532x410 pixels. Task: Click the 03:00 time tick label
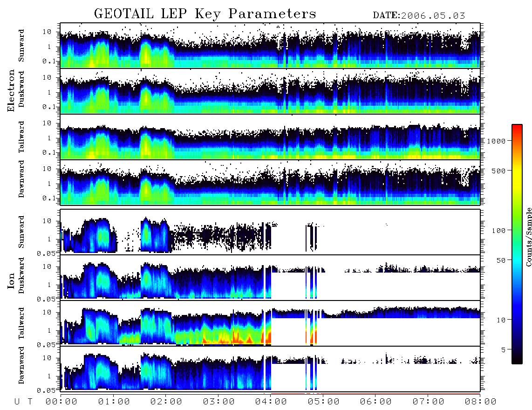pos(219,402)
